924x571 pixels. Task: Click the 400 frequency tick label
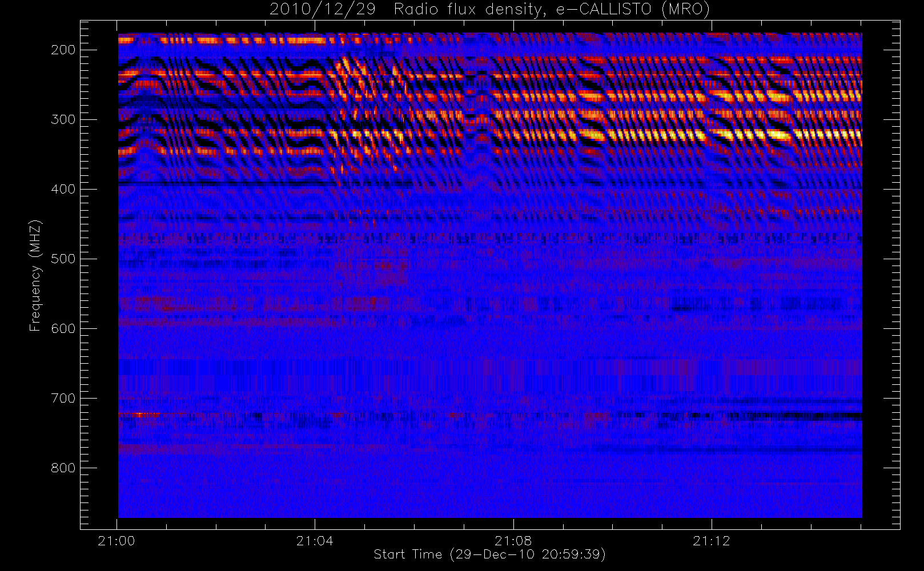(x=63, y=189)
